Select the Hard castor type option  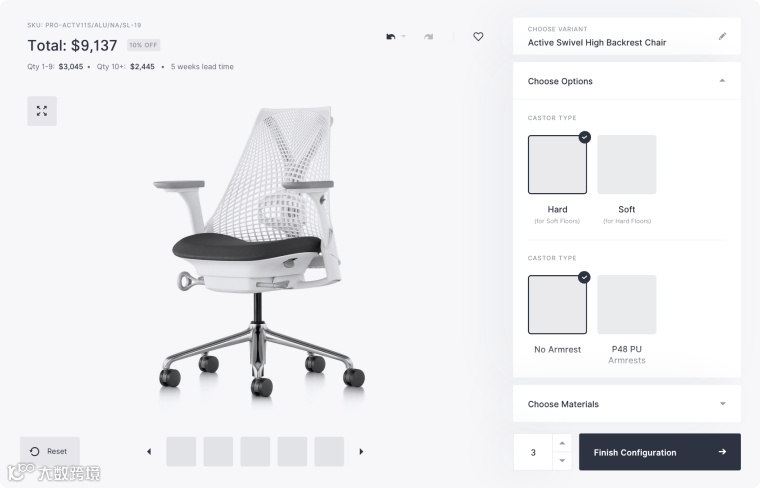(557, 165)
